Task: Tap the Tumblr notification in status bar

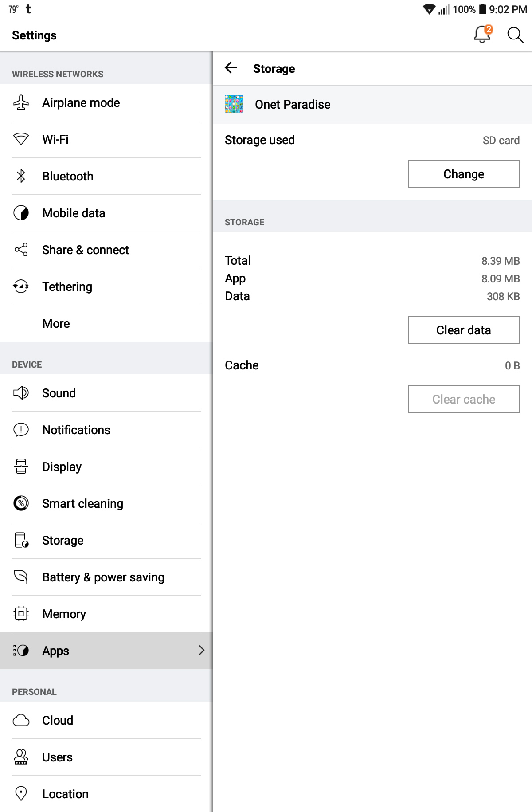Action: pyautogui.click(x=28, y=9)
